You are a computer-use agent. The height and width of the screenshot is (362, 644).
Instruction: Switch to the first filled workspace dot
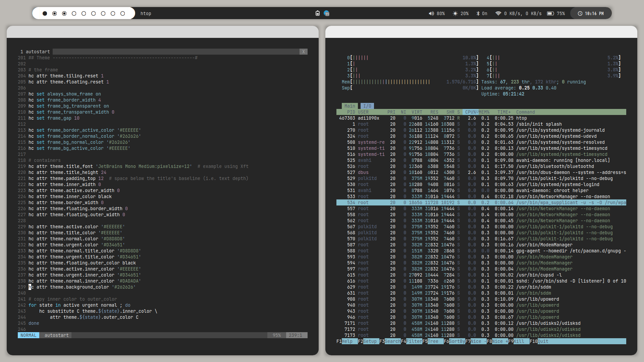(45, 13)
